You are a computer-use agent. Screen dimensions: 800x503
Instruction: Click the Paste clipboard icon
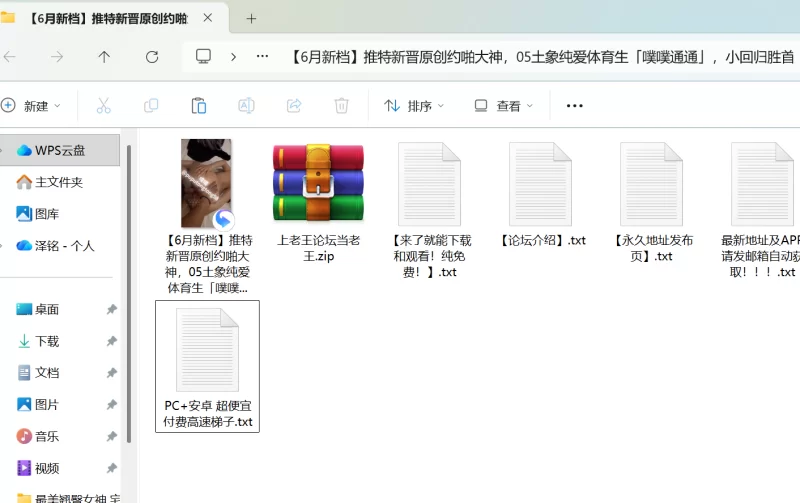(198, 105)
